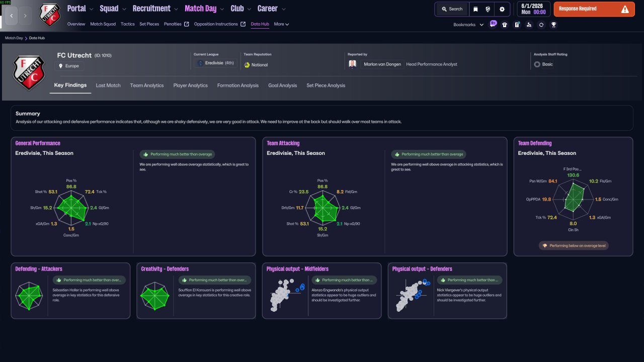This screenshot has height=362, width=644.
Task: Open the bookmark icon beside Search
Action: pyautogui.click(x=475, y=9)
